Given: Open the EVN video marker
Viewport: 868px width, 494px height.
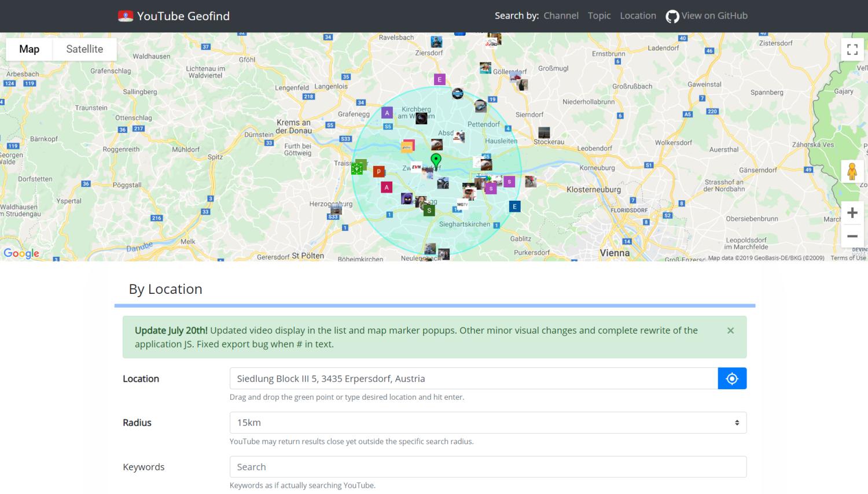Looking at the screenshot, I should pos(416,168).
